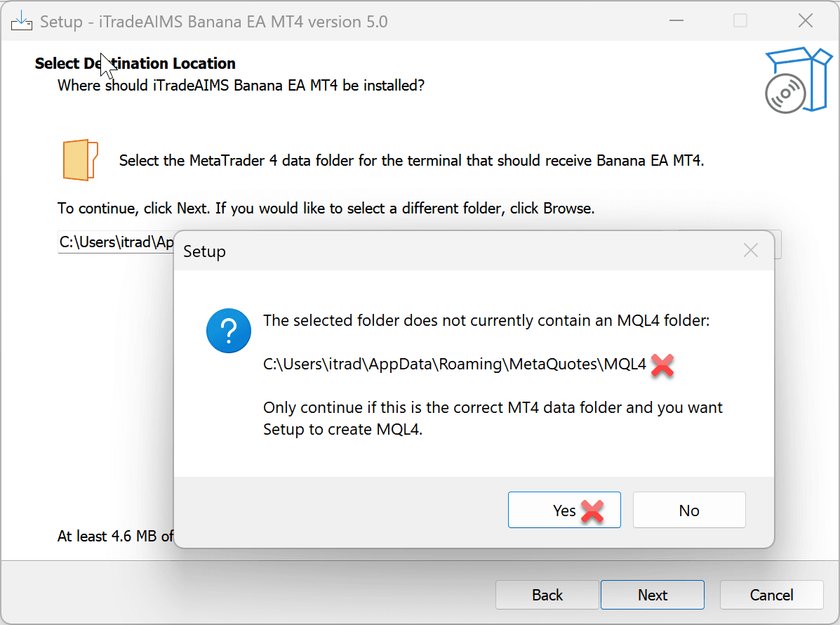Click 'Only continue if this is the correct' text
This screenshot has height=625, width=840.
point(493,418)
